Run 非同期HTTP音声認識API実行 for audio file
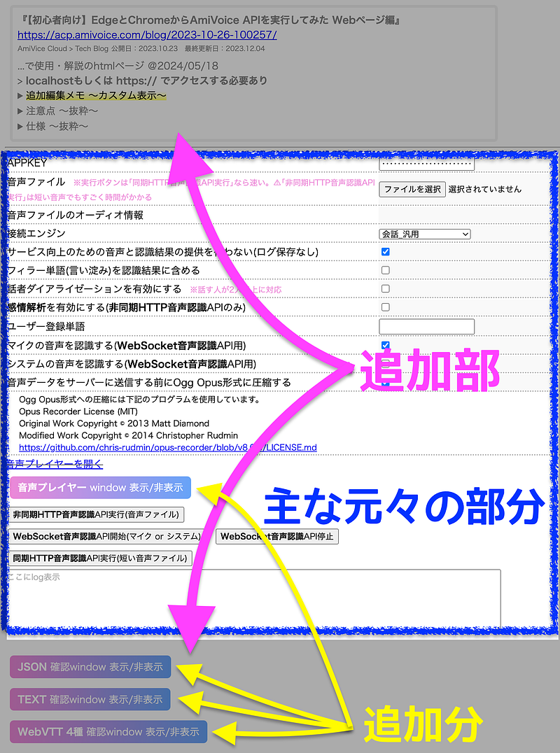The width and height of the screenshot is (560, 753). [x=98, y=514]
